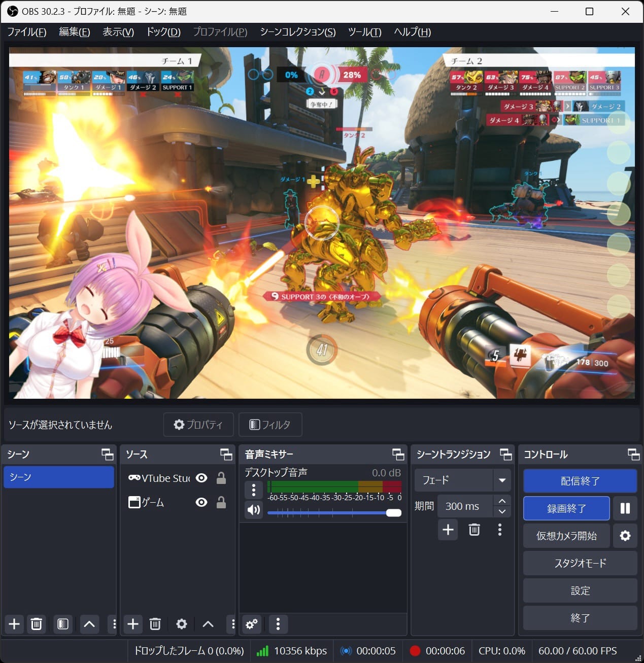Click the game preview canvas
The height and width of the screenshot is (663, 644).
coord(322,223)
